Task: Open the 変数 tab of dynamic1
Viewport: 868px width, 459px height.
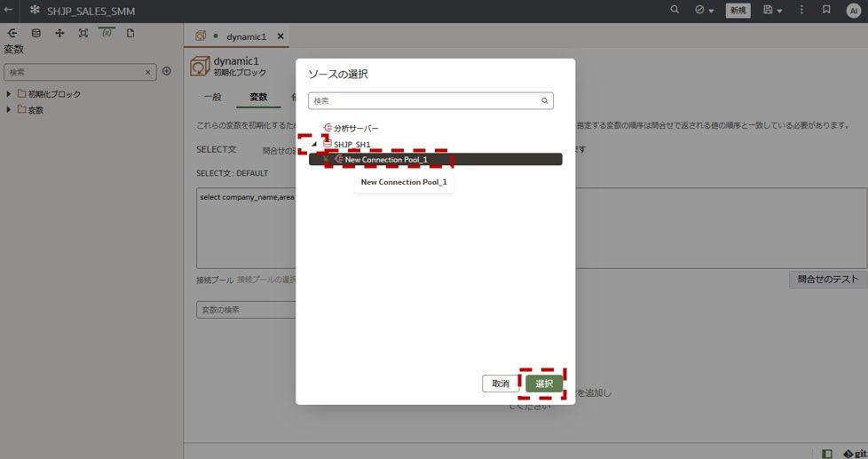Action: [258, 97]
